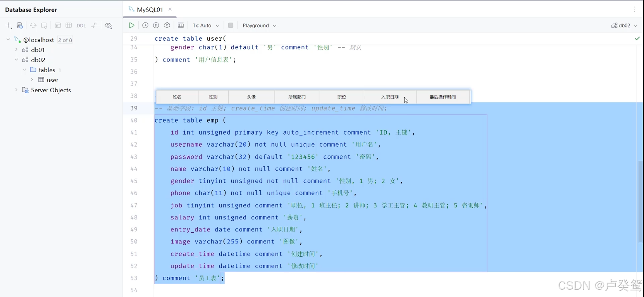Click the 所属部门 column header in embedded image

[x=297, y=97]
